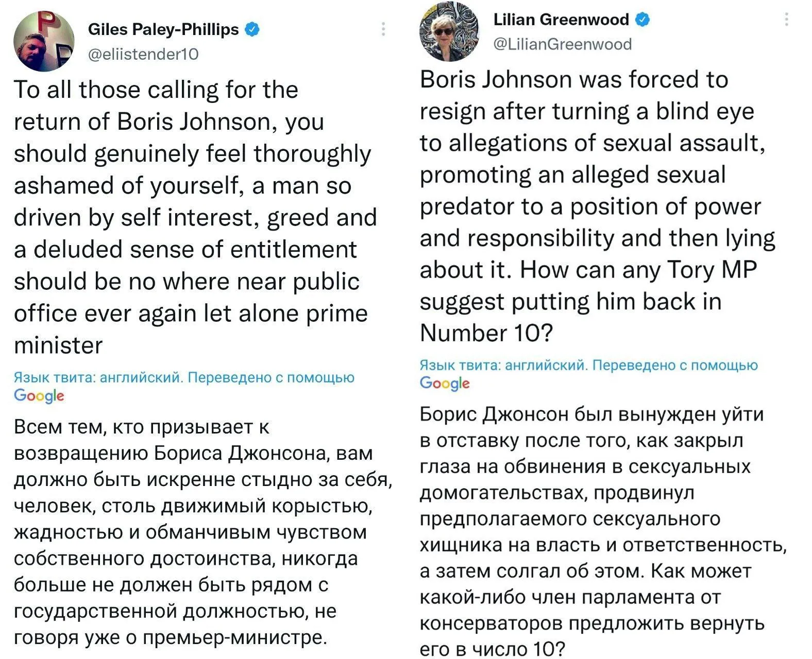Click Google logo under Giles's tweet

(39, 396)
